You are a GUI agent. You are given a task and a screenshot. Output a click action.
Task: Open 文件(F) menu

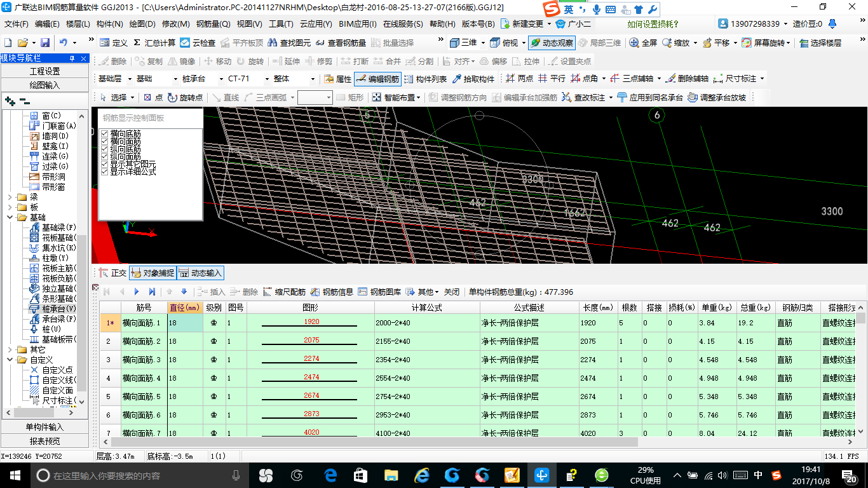(17, 24)
